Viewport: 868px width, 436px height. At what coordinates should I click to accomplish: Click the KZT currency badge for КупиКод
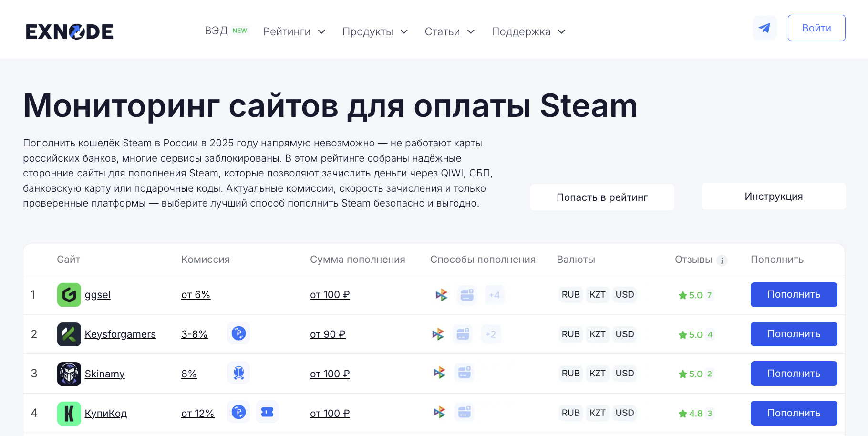598,413
